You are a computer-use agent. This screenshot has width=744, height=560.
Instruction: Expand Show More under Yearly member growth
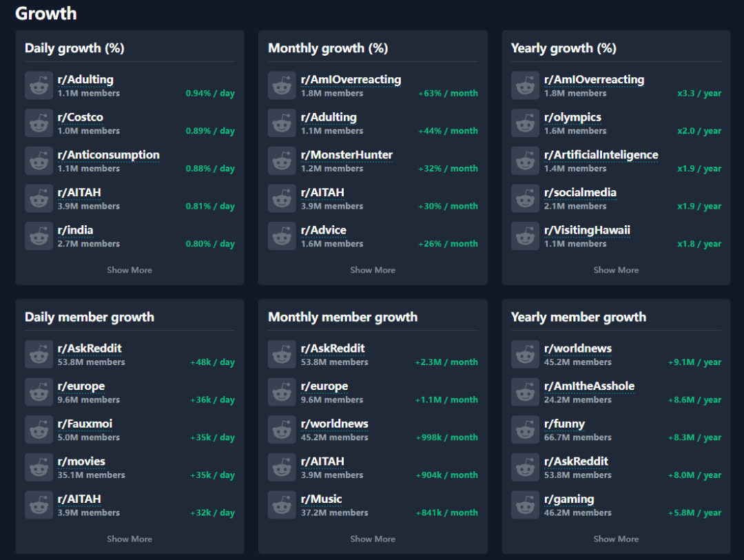pos(616,539)
